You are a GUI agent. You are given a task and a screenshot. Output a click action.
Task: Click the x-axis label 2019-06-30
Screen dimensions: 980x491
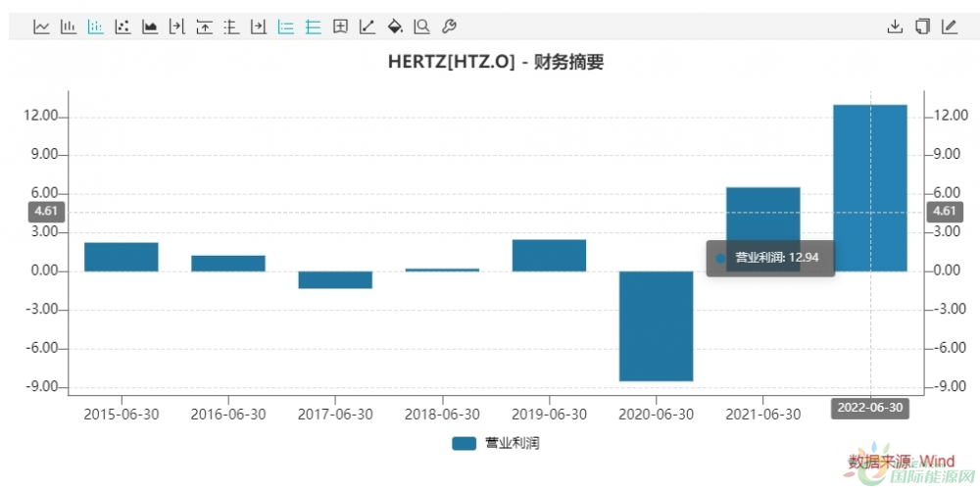(550, 415)
